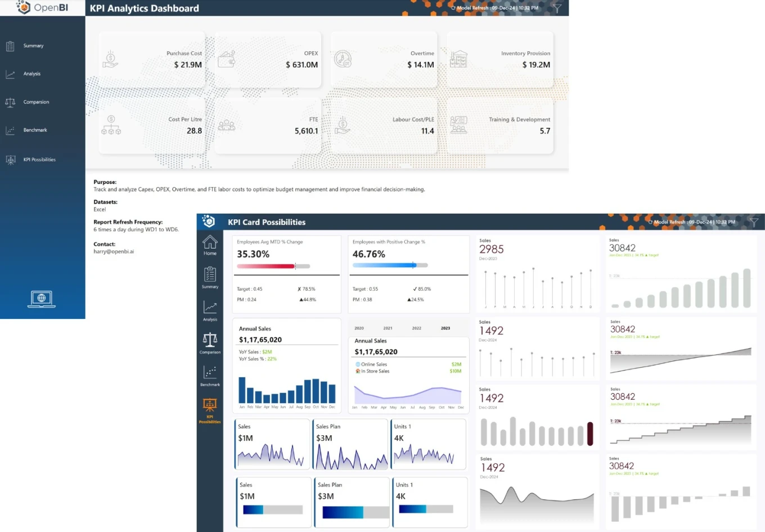Select Benchmark in the left sidebar

click(34, 130)
